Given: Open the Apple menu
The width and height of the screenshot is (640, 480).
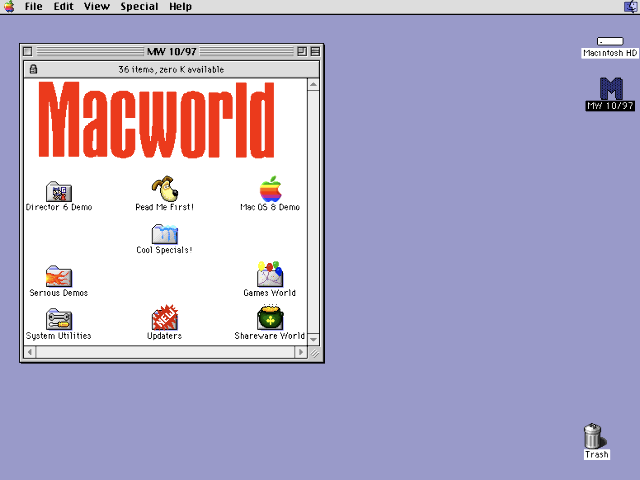Looking at the screenshot, I should pos(9,7).
